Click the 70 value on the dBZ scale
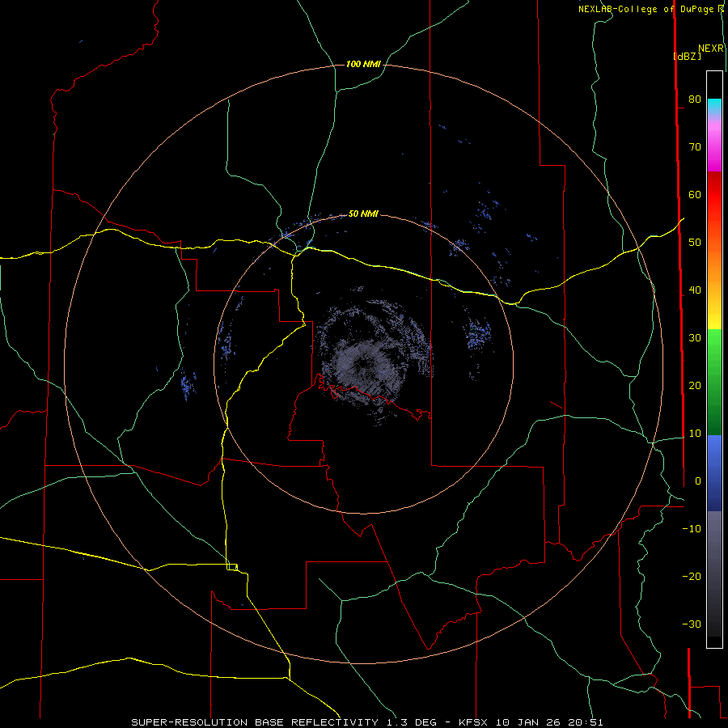Viewport: 728px width, 728px height. [695, 147]
